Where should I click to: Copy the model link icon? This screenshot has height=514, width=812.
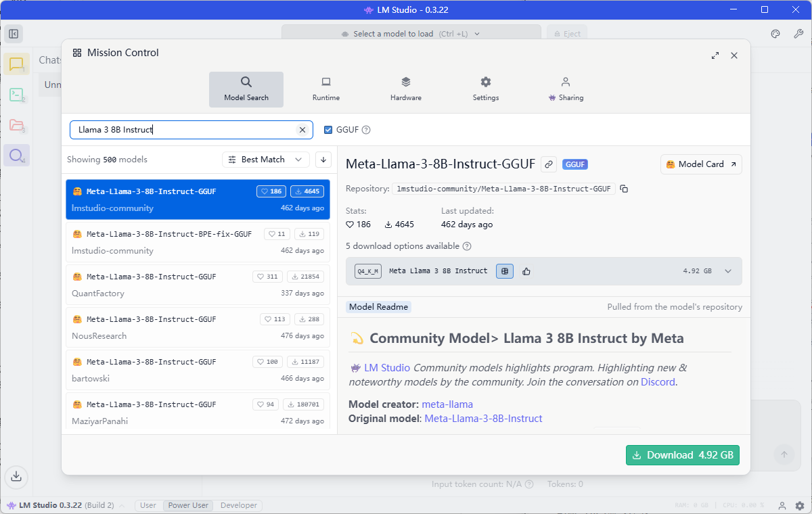549,164
